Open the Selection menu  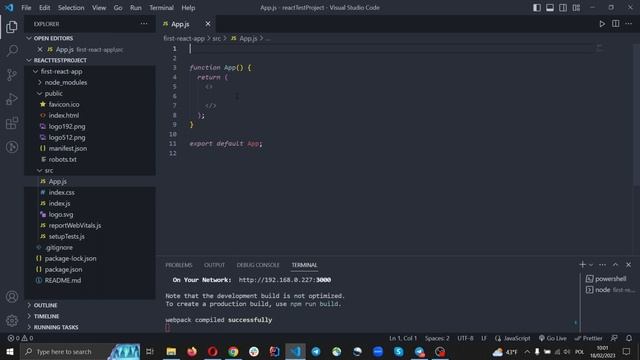click(71, 8)
